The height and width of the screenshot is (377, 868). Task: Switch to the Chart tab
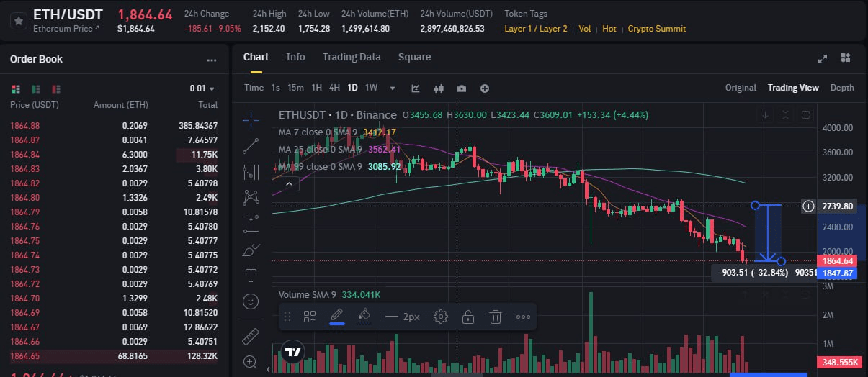(x=256, y=57)
